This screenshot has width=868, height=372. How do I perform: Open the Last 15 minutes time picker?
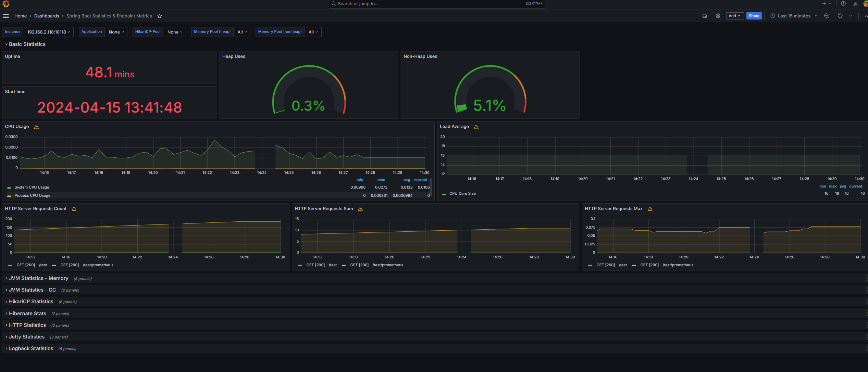(794, 16)
